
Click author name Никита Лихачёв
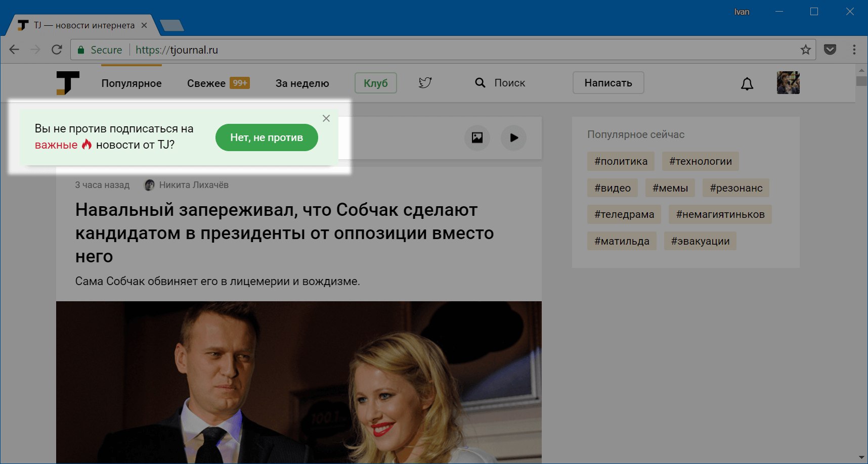pyautogui.click(x=194, y=185)
